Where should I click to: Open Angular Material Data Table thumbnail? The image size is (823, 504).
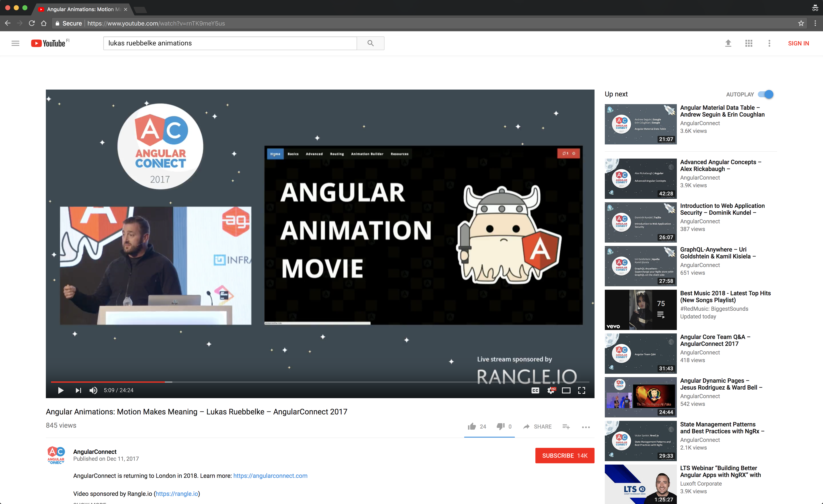[640, 124]
